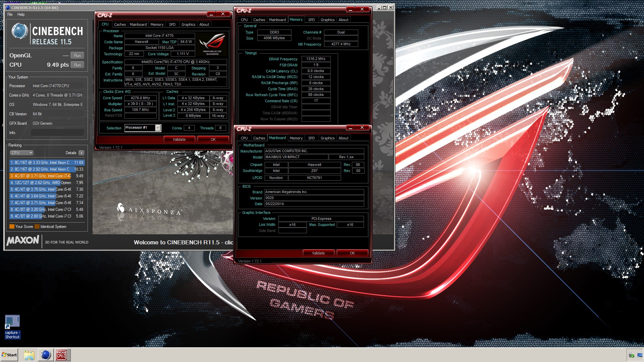Viewport: 644px width, 362px height.
Task: Select ranking row 3 Core i7 4C/8T @ 3.71 GHz
Action: tap(47, 176)
